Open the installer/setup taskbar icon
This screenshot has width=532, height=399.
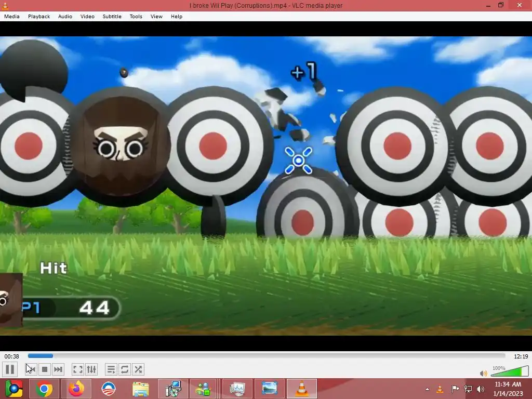(173, 389)
